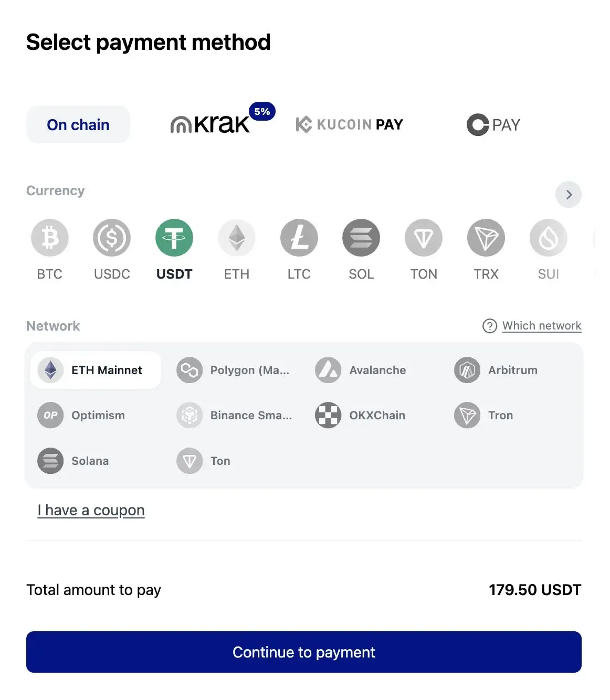The image size is (610, 700).
Task: Click the question mark help icon
Action: pyautogui.click(x=489, y=325)
